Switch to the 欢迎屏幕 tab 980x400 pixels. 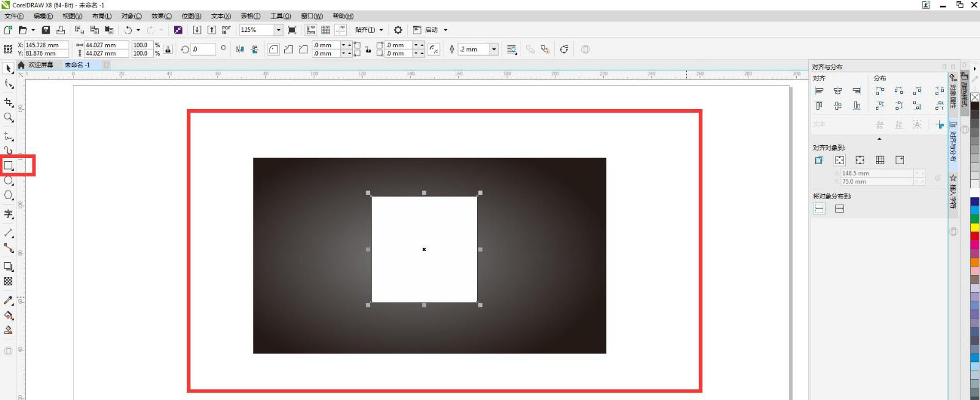point(40,65)
